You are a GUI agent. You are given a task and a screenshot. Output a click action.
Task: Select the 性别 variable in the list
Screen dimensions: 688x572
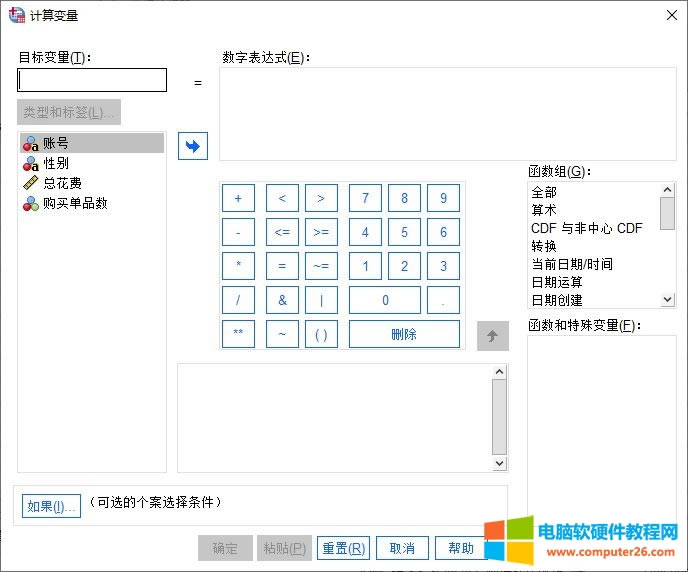coord(92,163)
